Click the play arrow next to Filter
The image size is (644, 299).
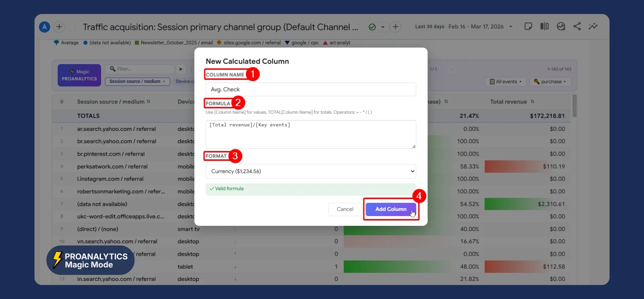point(181,69)
